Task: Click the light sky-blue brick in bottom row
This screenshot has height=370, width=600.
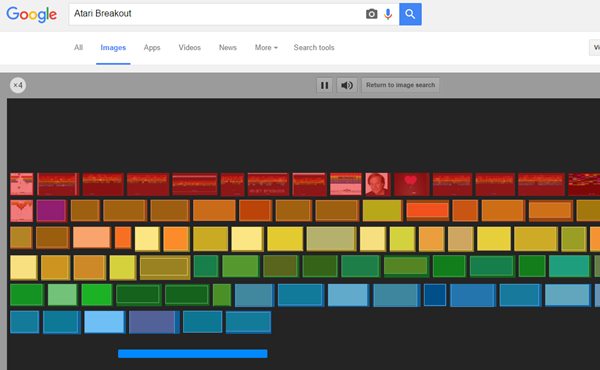Action: 104,322
